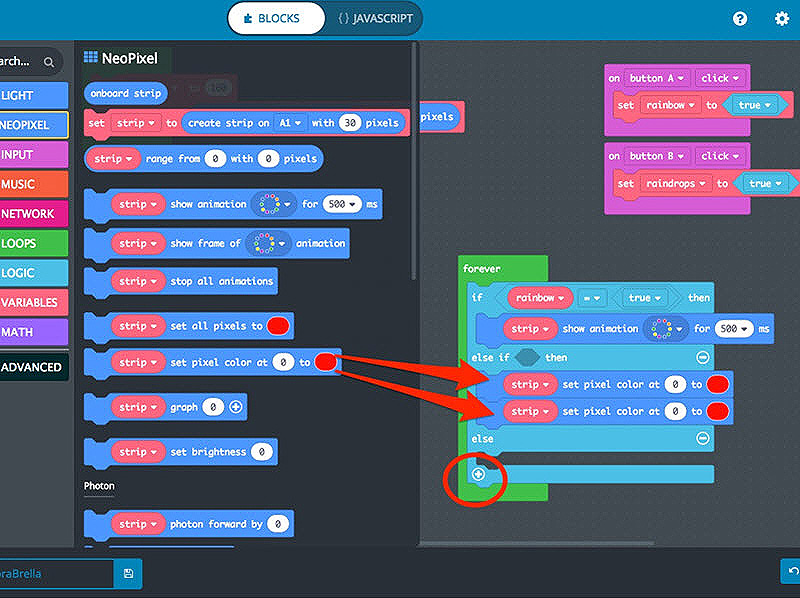Click the project name input field
This screenshot has height=598, width=800.
[x=55, y=574]
